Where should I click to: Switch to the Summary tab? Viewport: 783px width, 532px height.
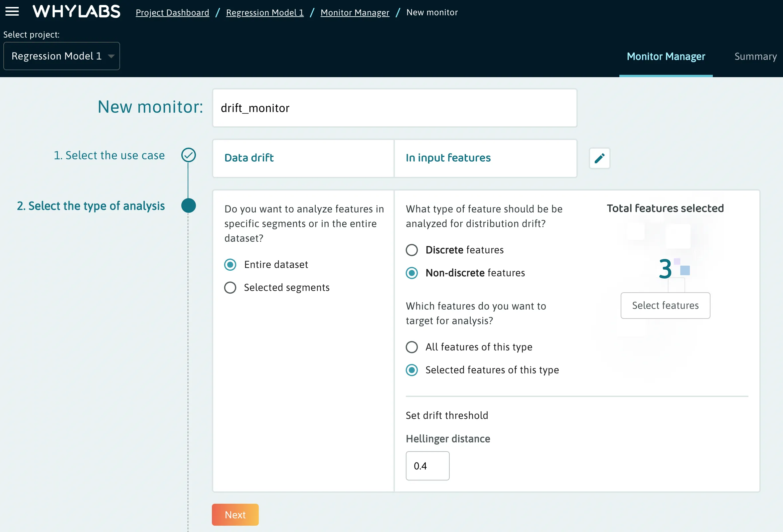pos(755,56)
